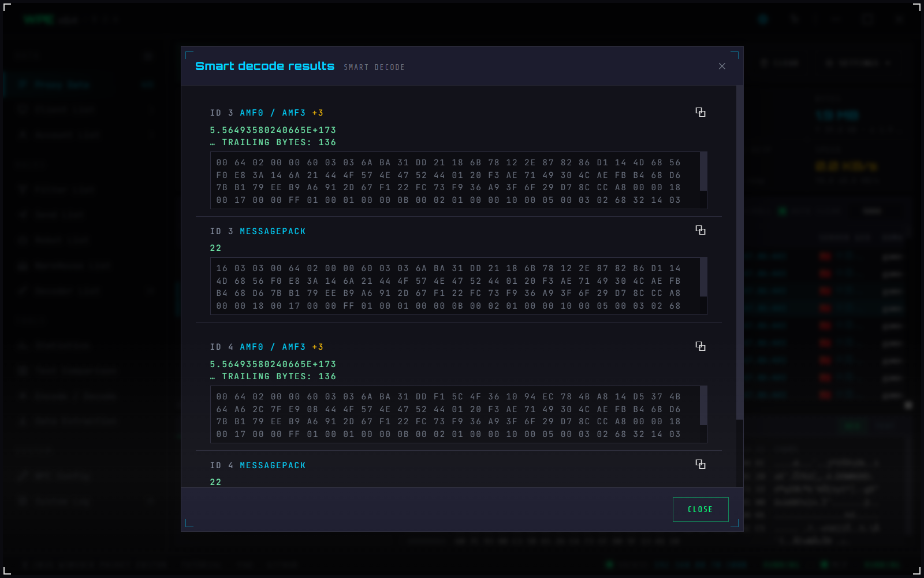Copy the ID 3 AMF0 / AMF3 decode result

click(x=700, y=112)
